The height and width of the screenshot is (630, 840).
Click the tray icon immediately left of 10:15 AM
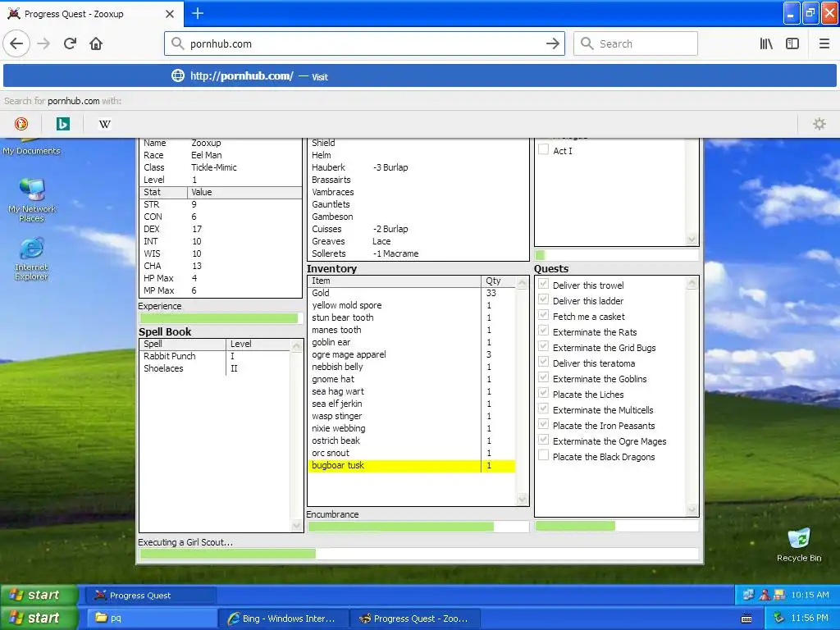click(x=779, y=595)
